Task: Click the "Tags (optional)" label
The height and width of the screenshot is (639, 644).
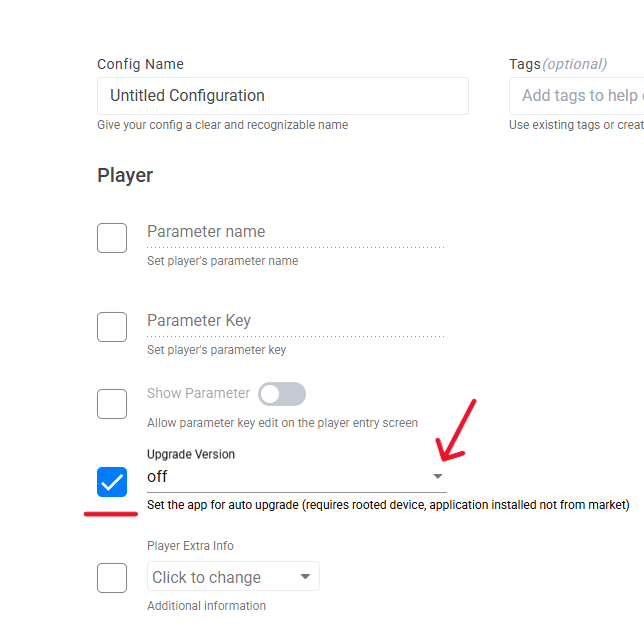Action: 557,64
